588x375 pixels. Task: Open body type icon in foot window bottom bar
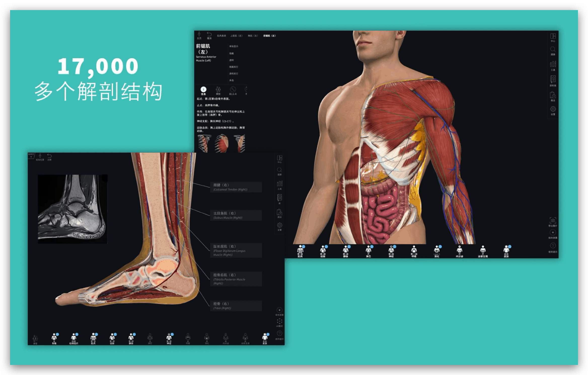pos(35,339)
